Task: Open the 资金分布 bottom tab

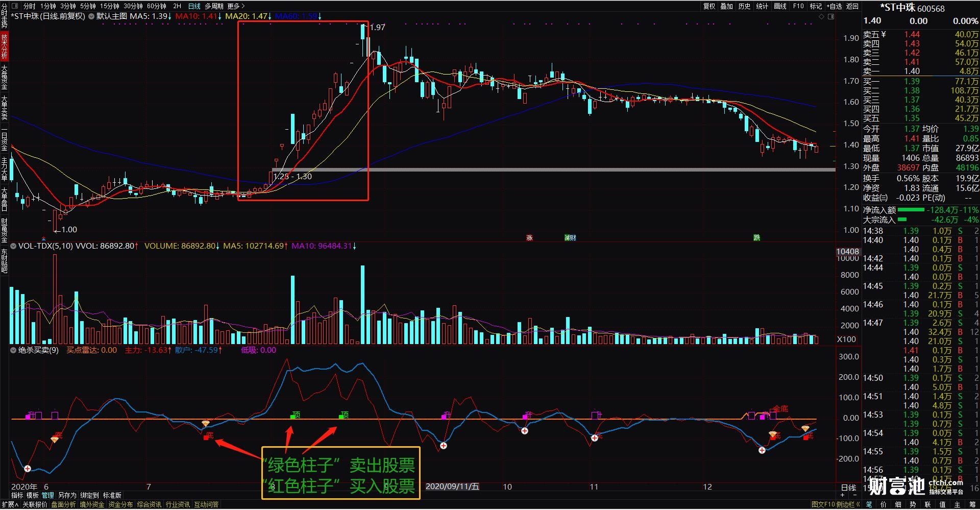Action: [120, 504]
